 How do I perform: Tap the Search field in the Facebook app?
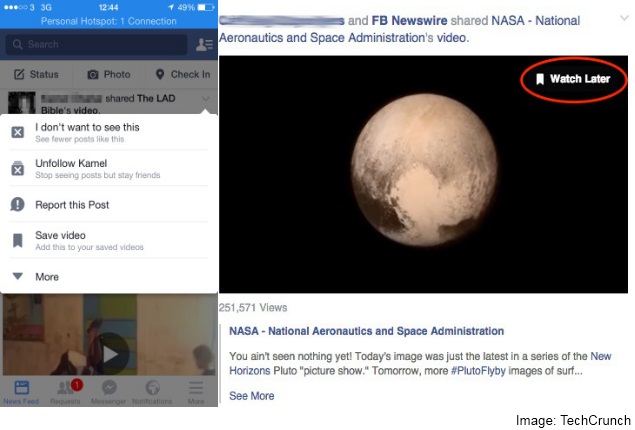click(96, 44)
